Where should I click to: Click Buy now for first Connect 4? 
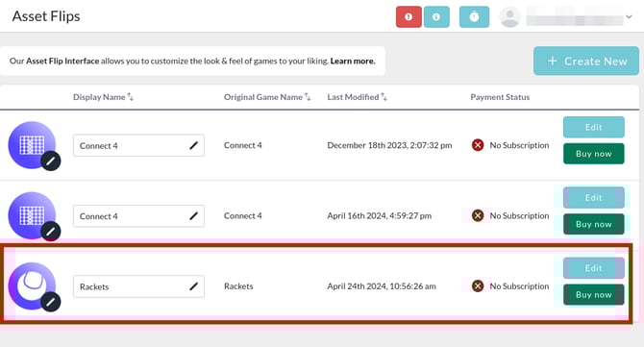pos(593,154)
